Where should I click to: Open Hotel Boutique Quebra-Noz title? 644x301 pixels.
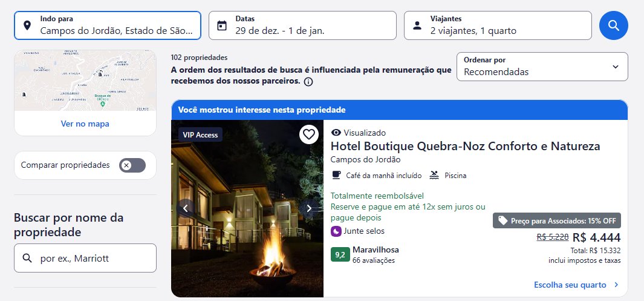click(x=466, y=146)
